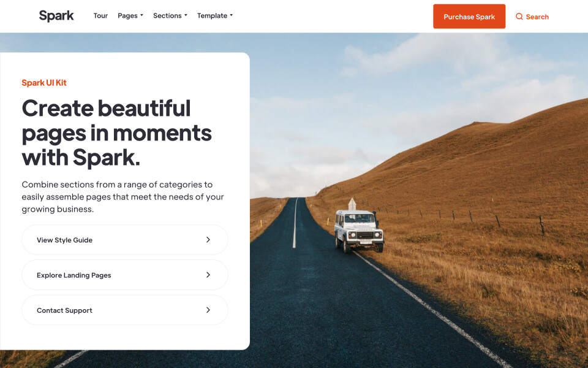Screen dimensions: 588x368
Task: Click the Search text link
Action: click(537, 17)
